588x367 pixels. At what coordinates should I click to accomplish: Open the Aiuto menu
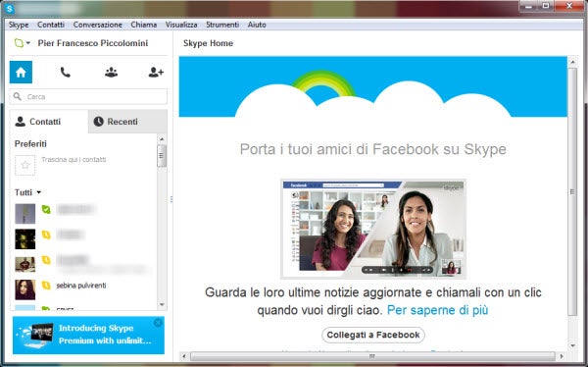point(257,25)
